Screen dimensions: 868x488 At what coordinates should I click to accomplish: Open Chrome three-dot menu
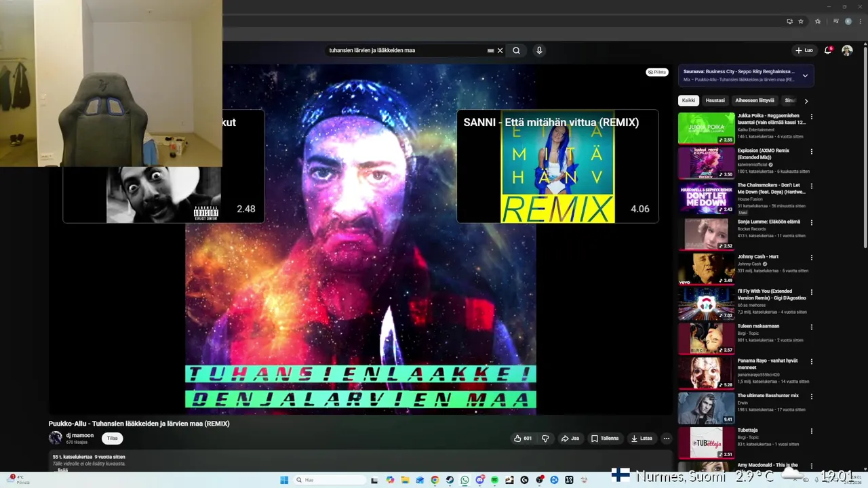tap(860, 21)
